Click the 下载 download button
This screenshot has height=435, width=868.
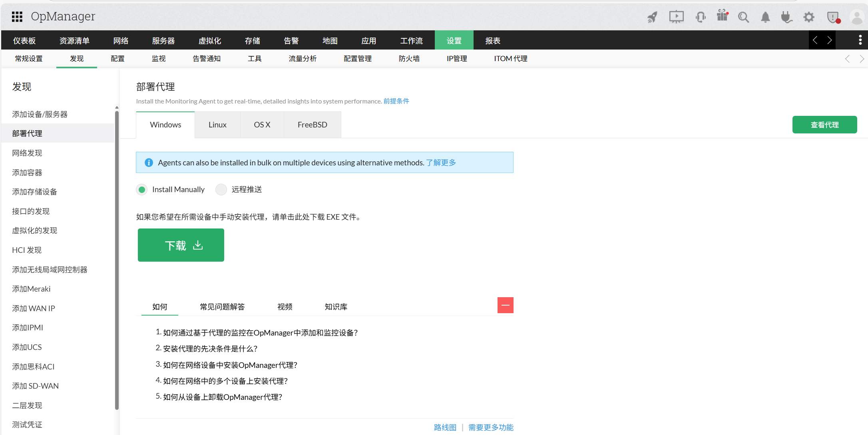[181, 245]
